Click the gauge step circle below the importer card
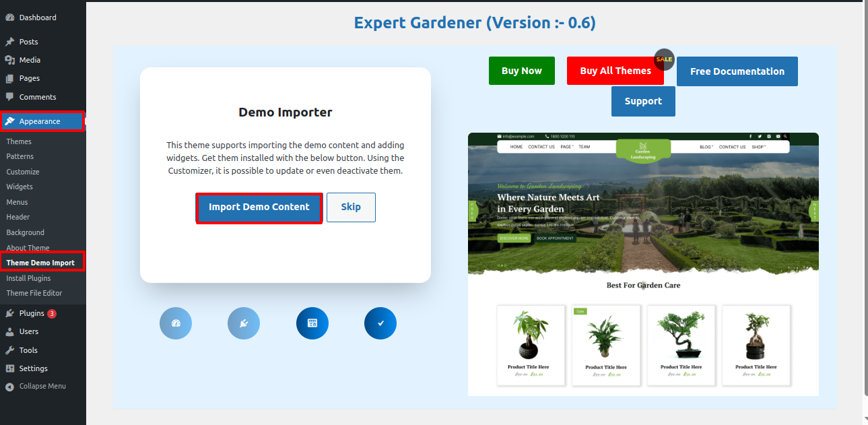 coord(176,323)
